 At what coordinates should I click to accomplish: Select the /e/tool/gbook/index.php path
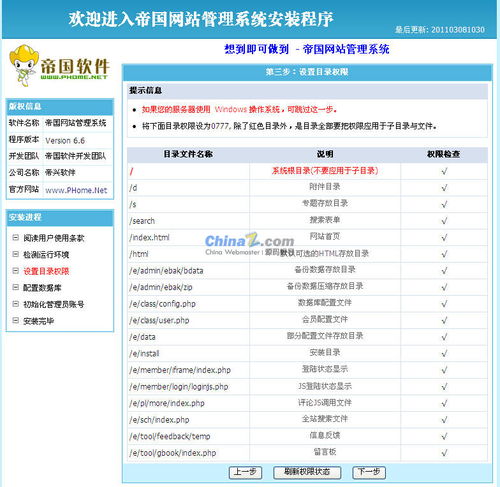[x=173, y=453]
